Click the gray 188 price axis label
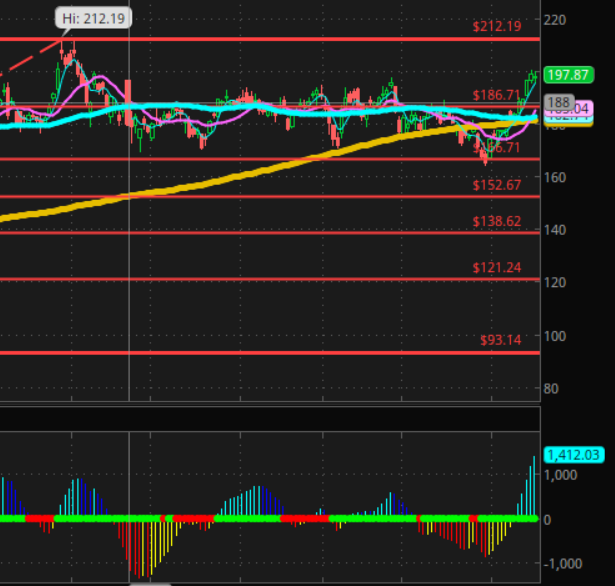The image size is (615, 586). coord(559,102)
